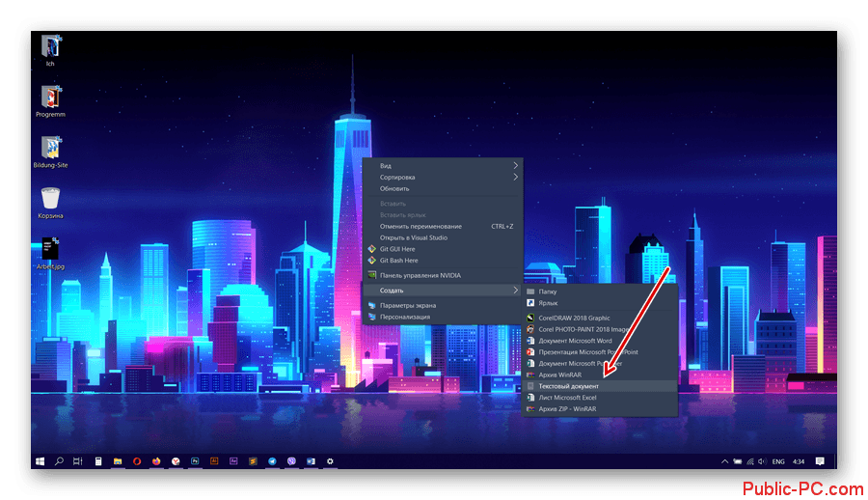
Task: Choose Текстовый документ from Создать submenu
Action: pyautogui.click(x=568, y=386)
